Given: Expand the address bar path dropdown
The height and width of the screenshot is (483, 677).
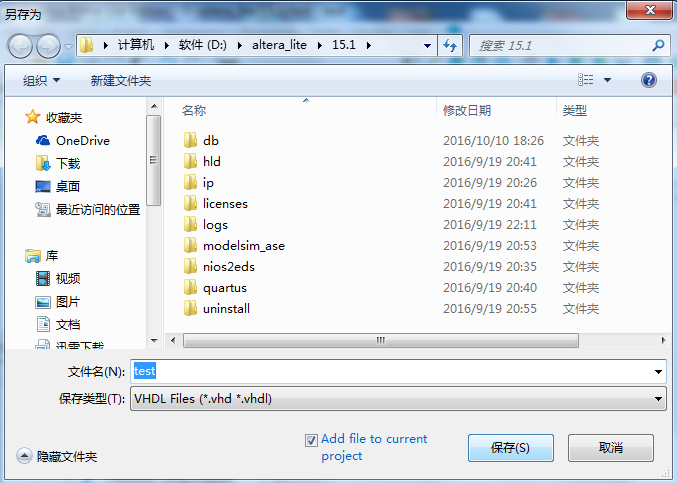Looking at the screenshot, I should tap(427, 45).
